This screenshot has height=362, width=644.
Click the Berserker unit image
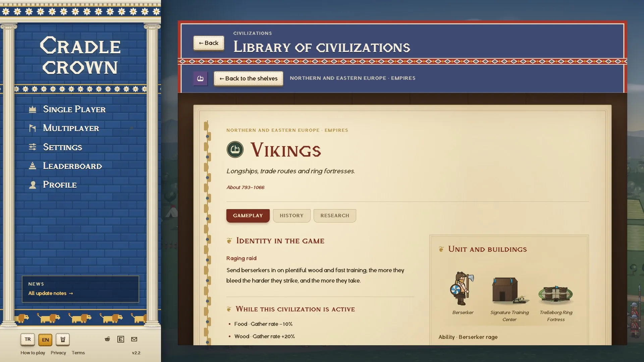[463, 289]
